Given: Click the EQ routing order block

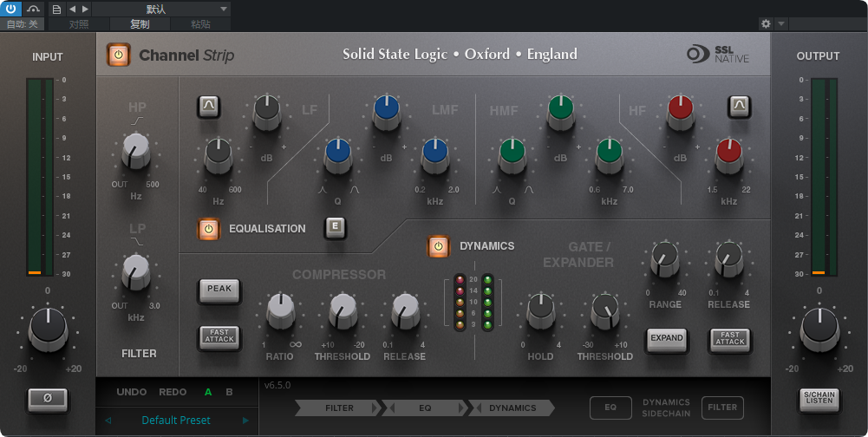Looking at the screenshot, I should [425, 408].
